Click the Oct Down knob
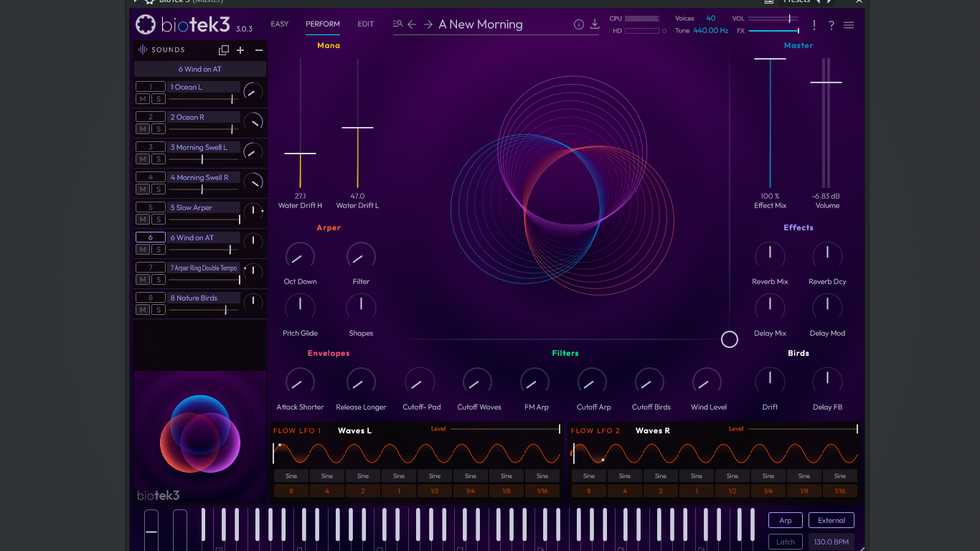The height and width of the screenshot is (551, 980). 300,258
